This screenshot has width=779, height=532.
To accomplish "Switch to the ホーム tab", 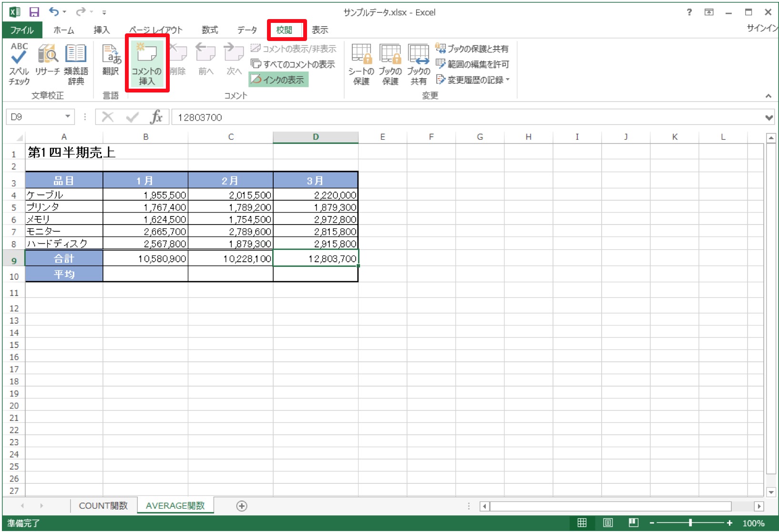I will tap(63, 30).
